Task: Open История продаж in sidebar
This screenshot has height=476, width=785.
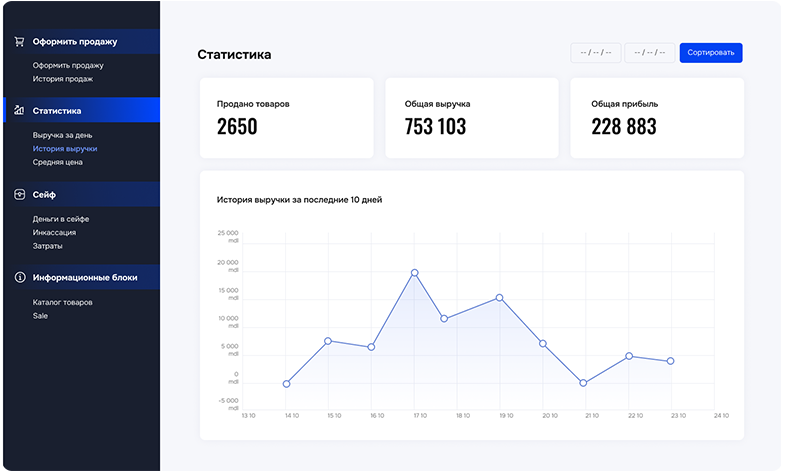Action: coord(62,78)
